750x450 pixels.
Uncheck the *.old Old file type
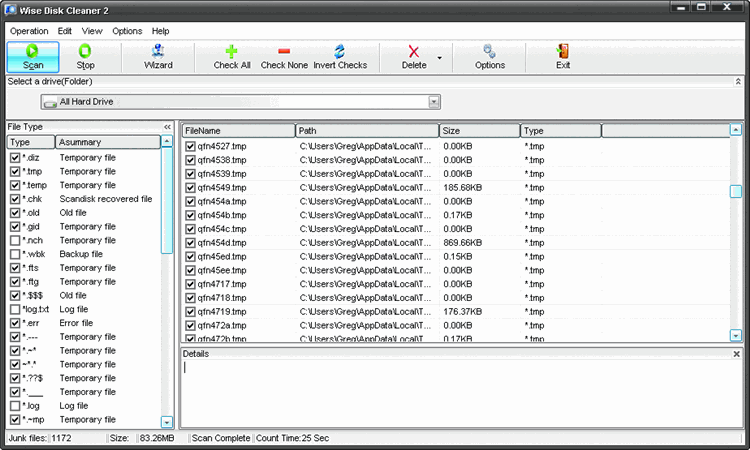pyautogui.click(x=15, y=213)
